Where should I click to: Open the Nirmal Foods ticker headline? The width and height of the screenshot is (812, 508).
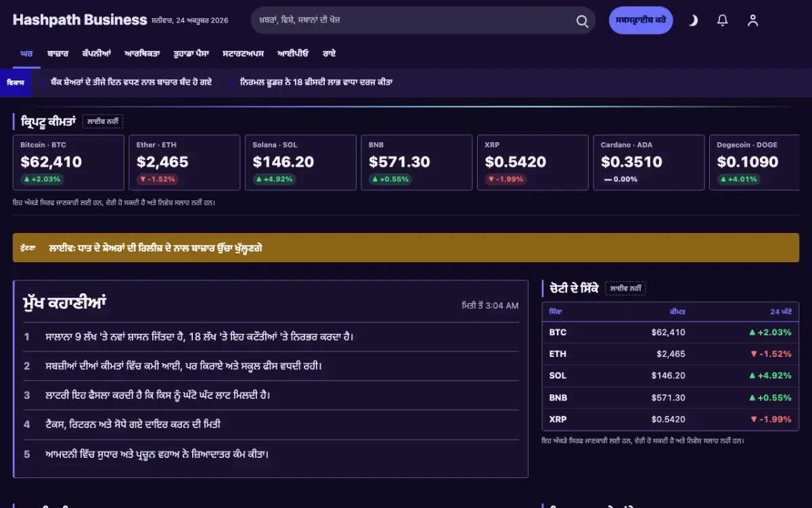[x=316, y=82]
